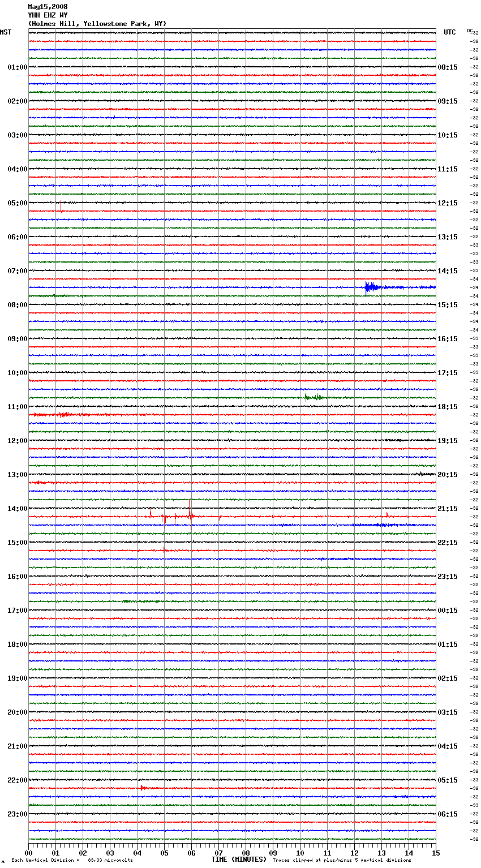
Task: Click the 11:15 UTC time label
Action: 448,169
